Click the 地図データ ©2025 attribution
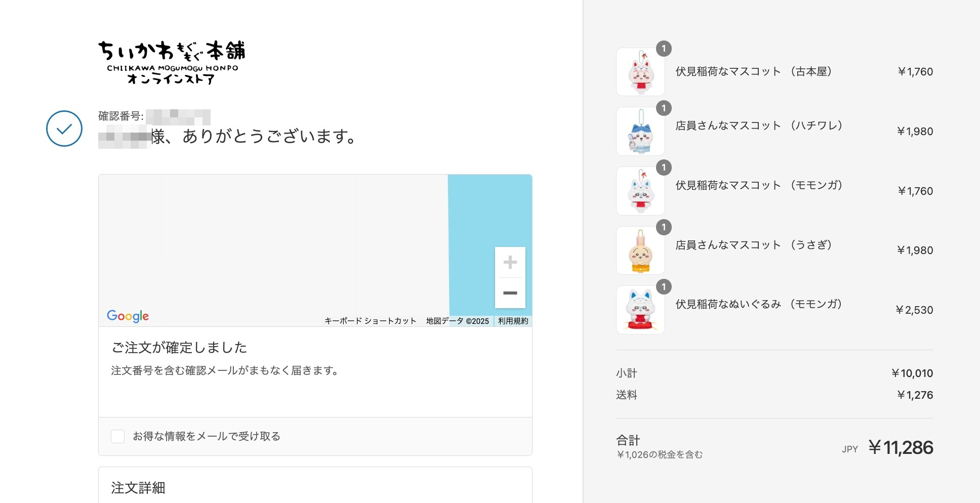This screenshot has width=980, height=503. 457,321
